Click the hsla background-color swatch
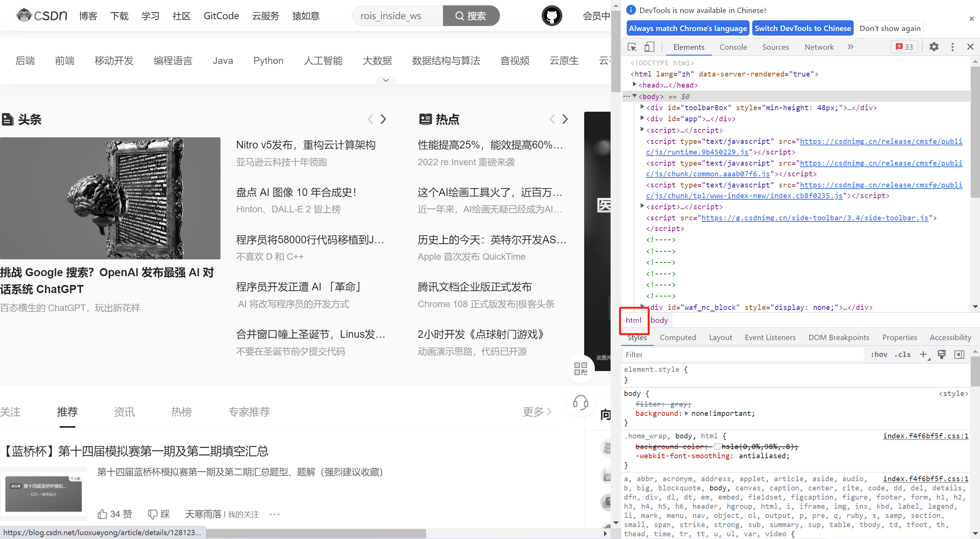This screenshot has width=980, height=539. tap(717, 446)
